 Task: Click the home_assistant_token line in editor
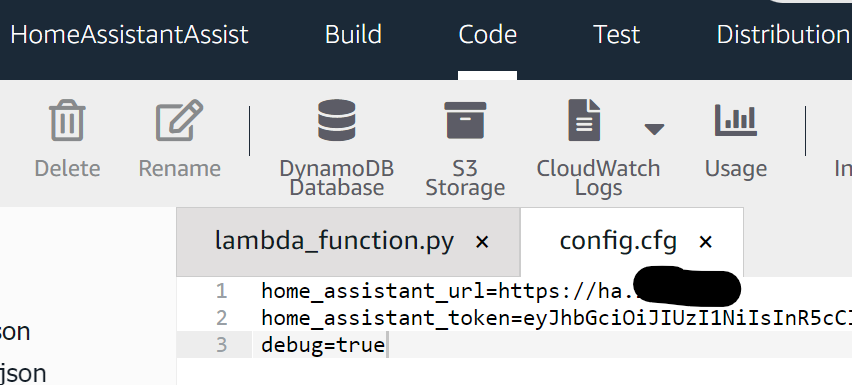click(x=552, y=318)
